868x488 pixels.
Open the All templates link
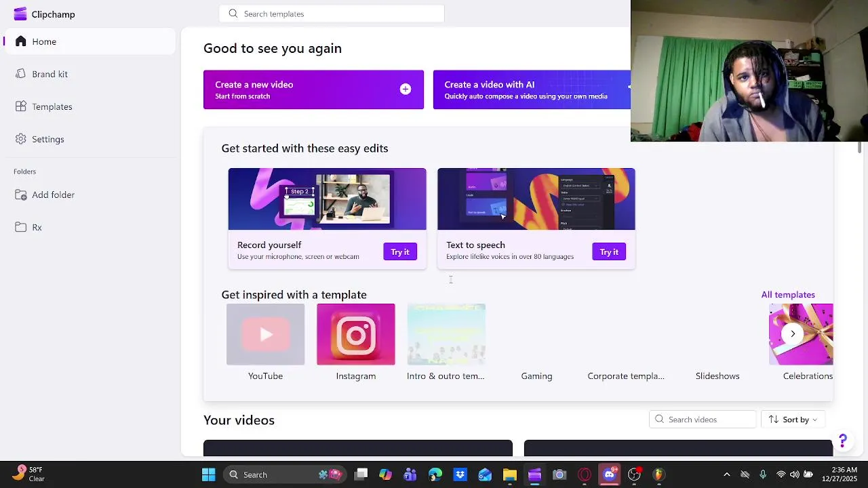coord(788,295)
